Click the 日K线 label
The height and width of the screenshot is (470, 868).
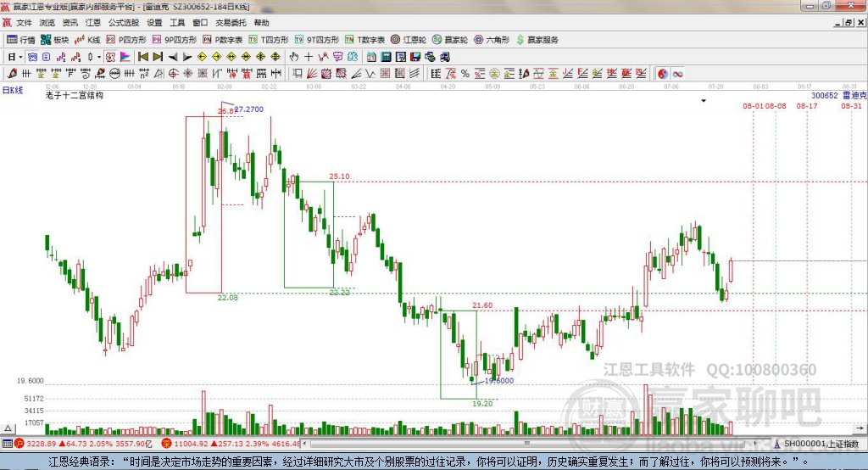(x=13, y=90)
